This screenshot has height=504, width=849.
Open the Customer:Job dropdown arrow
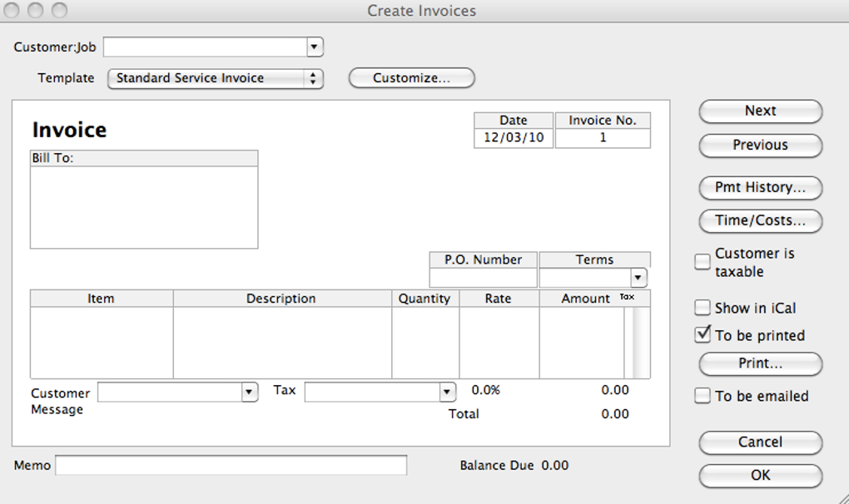[315, 47]
